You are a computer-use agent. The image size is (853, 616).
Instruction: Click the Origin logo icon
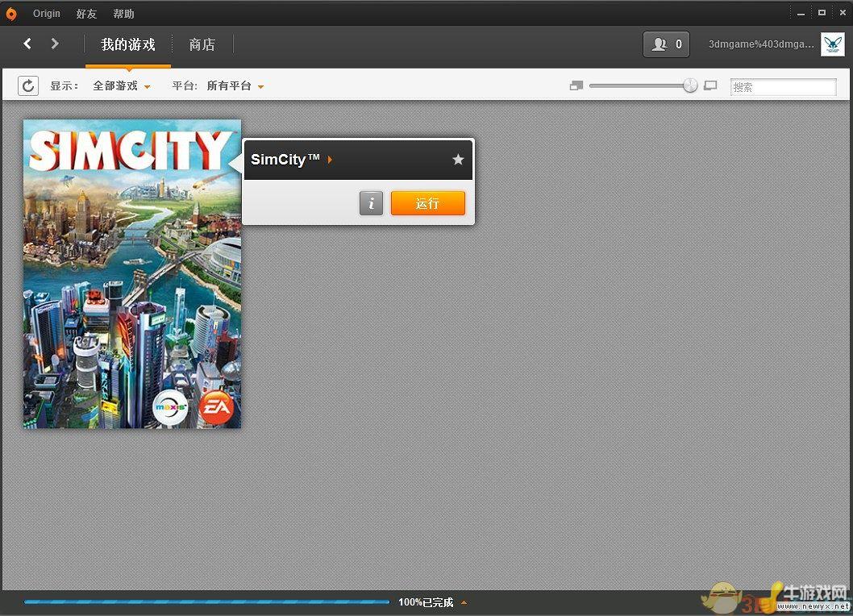point(10,14)
